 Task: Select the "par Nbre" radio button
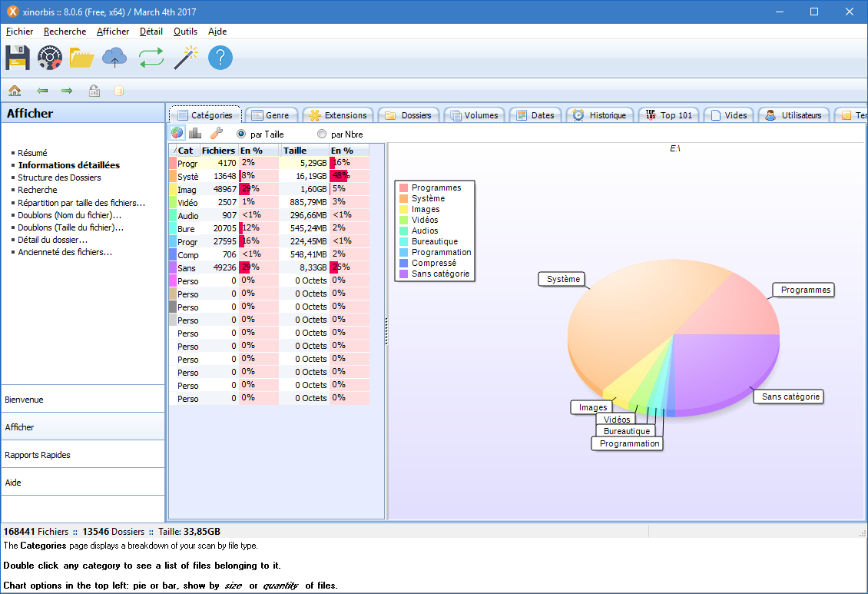pyautogui.click(x=322, y=134)
